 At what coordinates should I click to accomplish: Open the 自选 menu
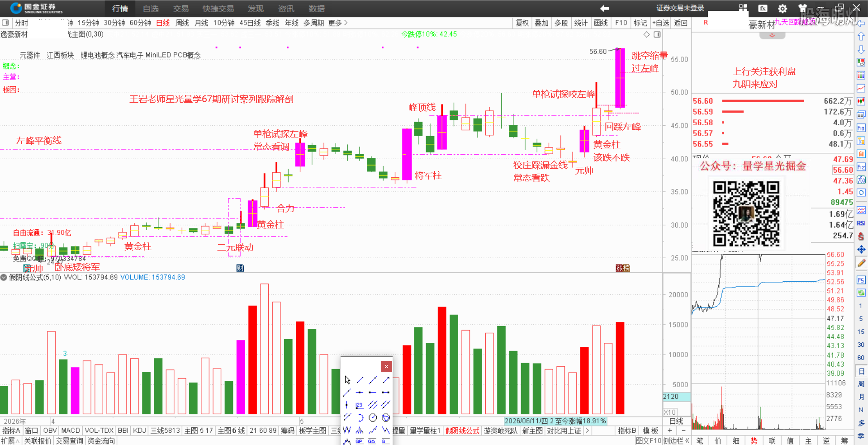pyautogui.click(x=151, y=9)
